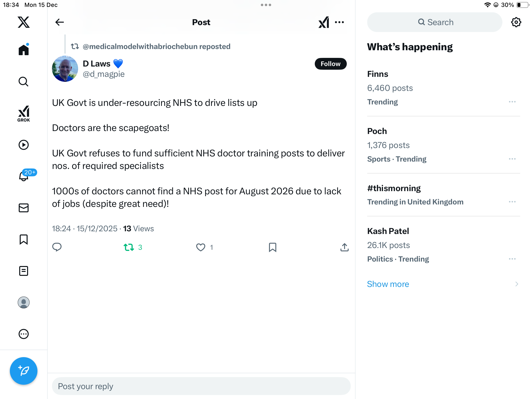The height and width of the screenshot is (399, 532).
Task: Go to the Home feed
Action: pos(24,50)
